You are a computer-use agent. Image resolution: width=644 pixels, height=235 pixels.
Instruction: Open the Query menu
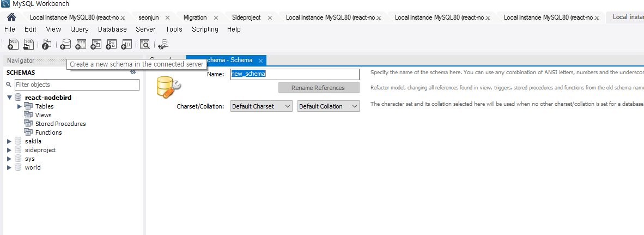tap(79, 29)
